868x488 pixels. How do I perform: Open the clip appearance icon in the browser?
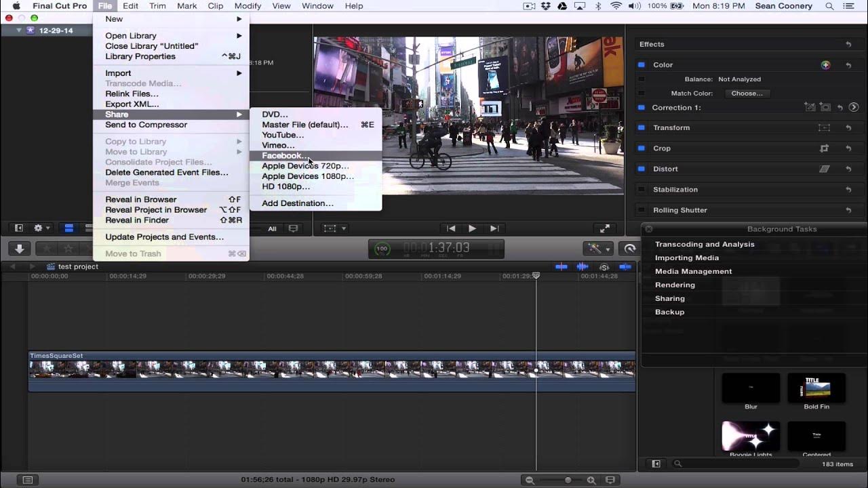point(294,228)
